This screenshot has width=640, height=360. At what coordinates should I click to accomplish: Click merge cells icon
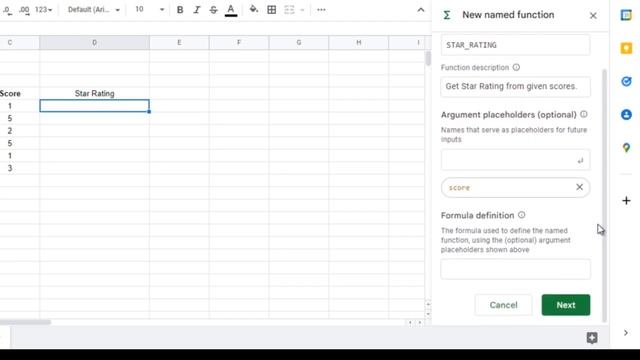point(289,10)
